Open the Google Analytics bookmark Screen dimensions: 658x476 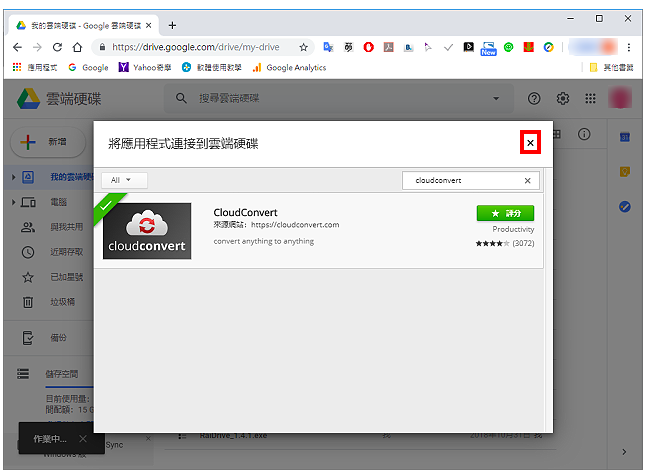click(290, 68)
